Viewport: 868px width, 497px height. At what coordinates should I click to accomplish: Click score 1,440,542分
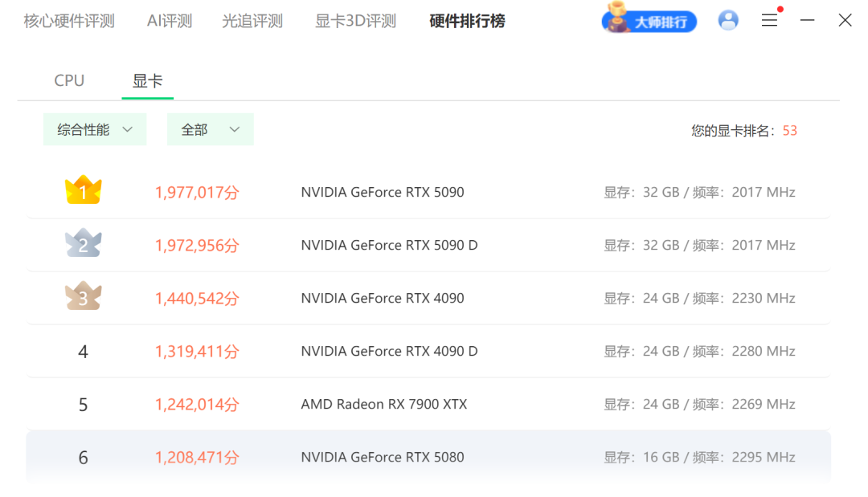[197, 299]
